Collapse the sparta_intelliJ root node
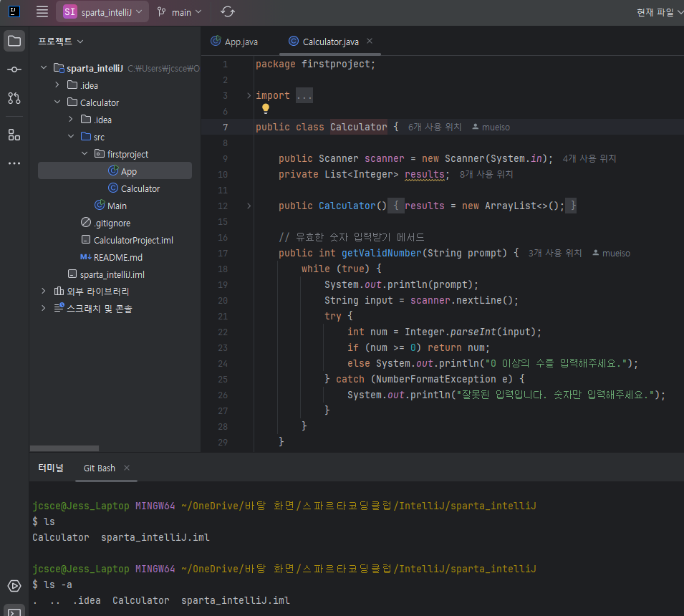684x616 pixels. tap(44, 67)
